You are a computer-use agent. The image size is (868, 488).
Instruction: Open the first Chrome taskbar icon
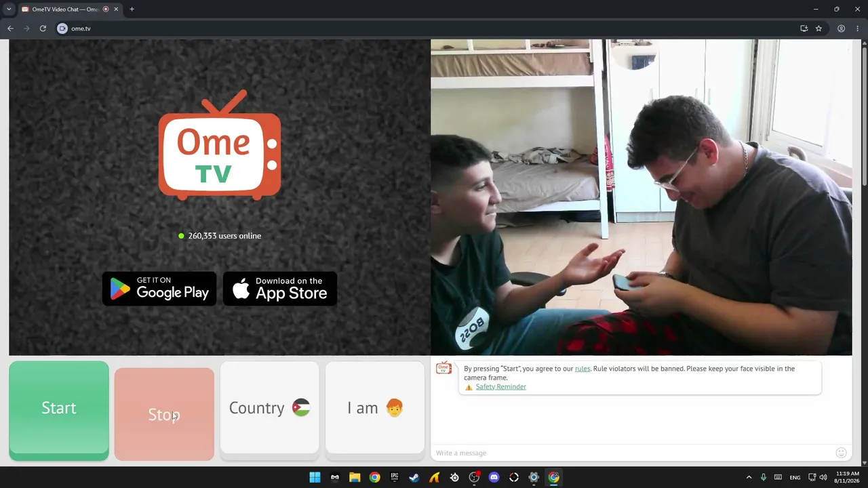374,477
